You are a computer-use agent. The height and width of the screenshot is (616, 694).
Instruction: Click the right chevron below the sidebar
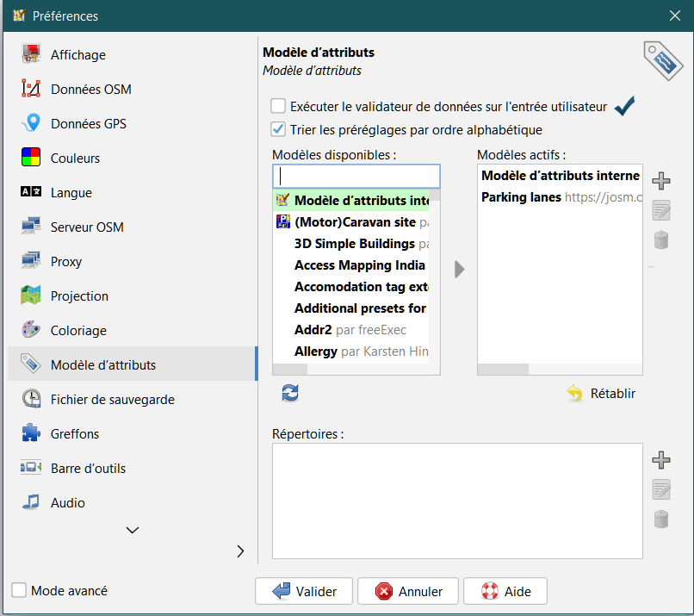tap(240, 551)
